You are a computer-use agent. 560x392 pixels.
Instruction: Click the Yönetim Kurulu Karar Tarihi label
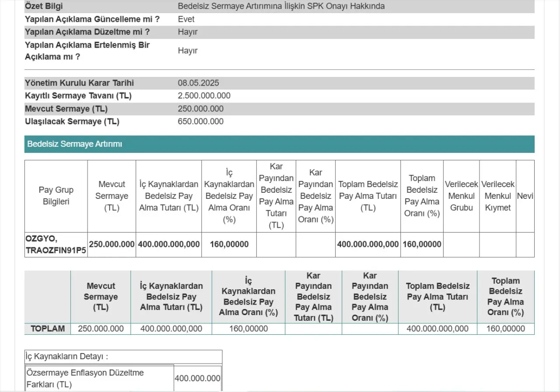tap(79, 83)
